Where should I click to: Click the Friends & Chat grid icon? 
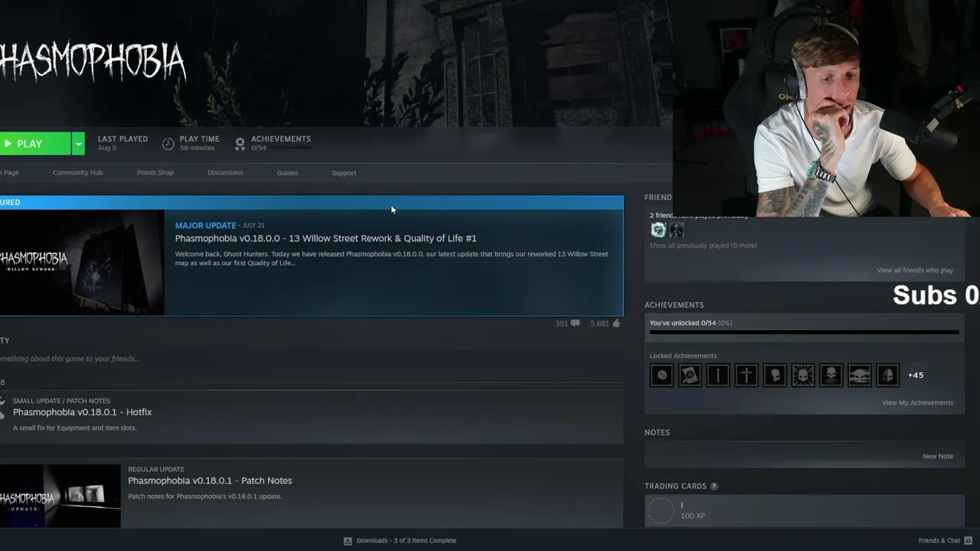[x=969, y=541]
